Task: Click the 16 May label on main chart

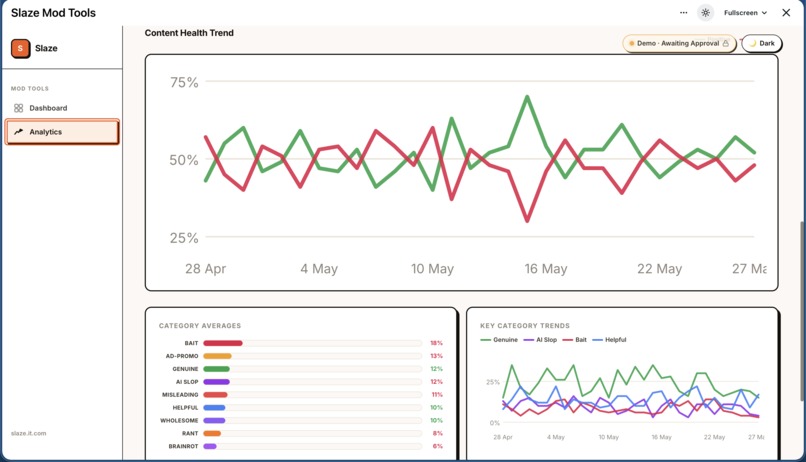Action: click(546, 269)
